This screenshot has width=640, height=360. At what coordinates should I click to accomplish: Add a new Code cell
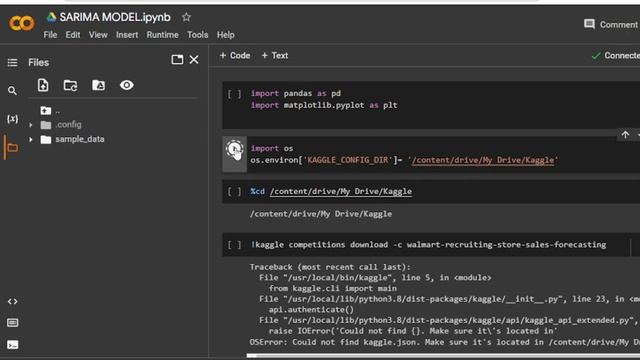click(235, 56)
